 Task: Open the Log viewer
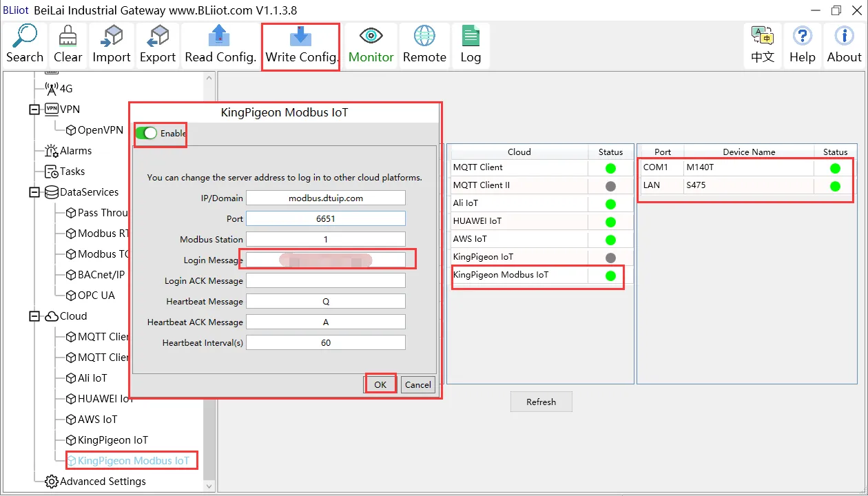coord(471,45)
